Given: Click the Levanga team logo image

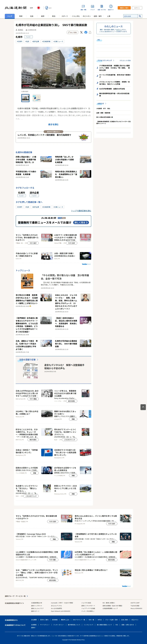Looking at the screenshot, I should tap(84, 137).
